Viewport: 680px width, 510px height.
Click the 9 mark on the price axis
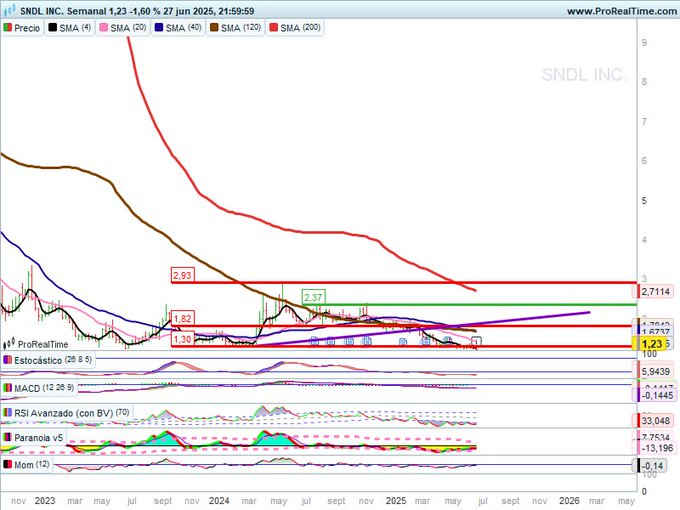(644, 42)
